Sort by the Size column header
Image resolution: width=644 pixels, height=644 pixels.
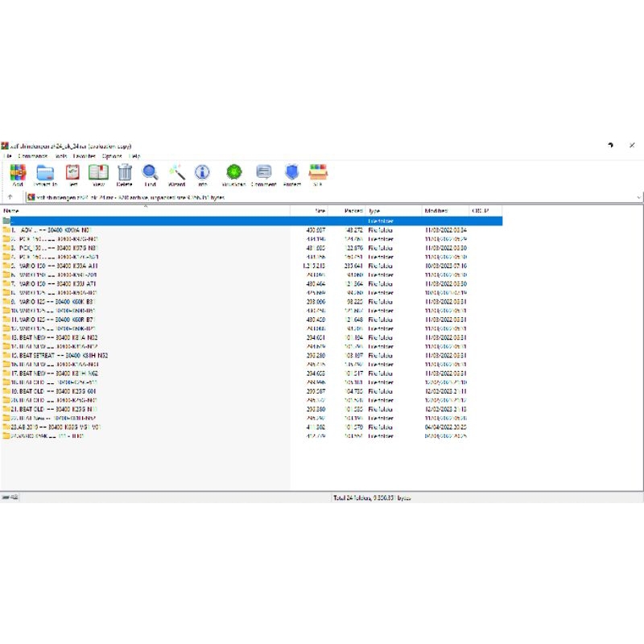[x=318, y=207]
